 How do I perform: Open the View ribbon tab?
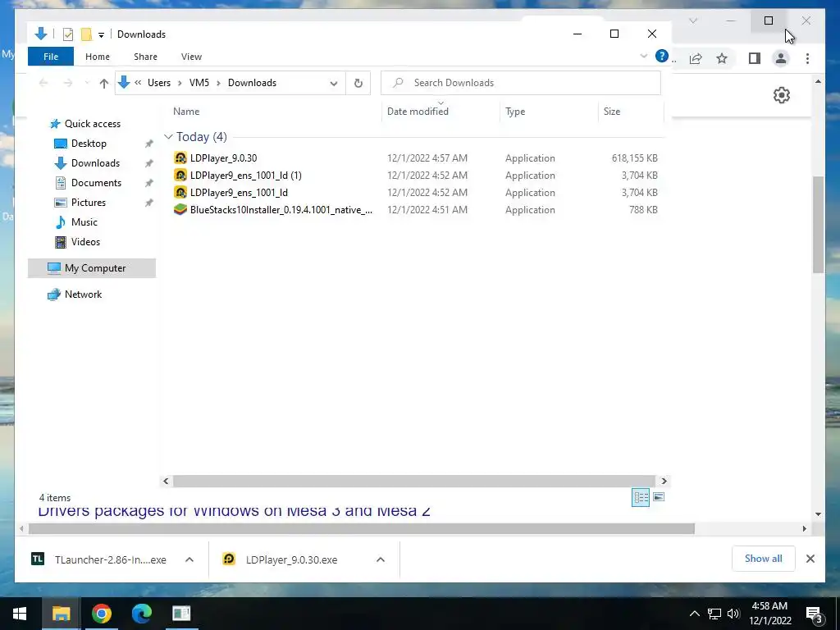pos(191,57)
